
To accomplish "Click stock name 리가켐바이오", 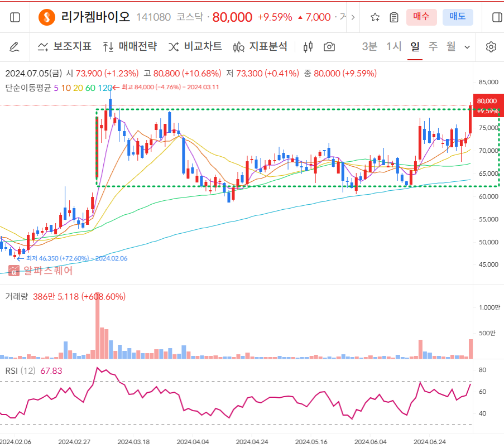I will click(x=95, y=17).
